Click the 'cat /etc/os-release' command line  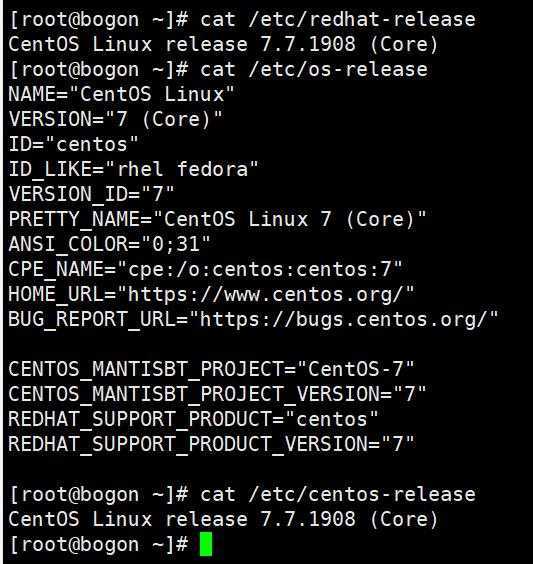[x=218, y=69]
